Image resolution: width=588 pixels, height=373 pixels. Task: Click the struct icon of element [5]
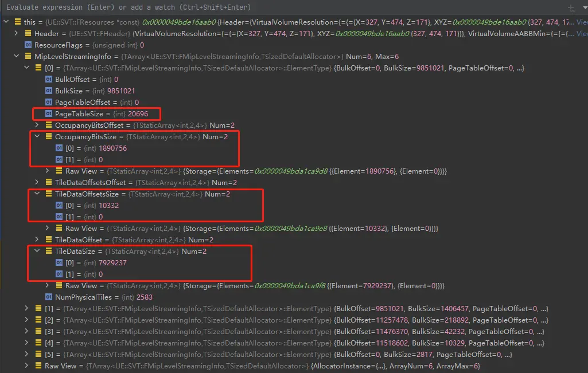point(38,354)
